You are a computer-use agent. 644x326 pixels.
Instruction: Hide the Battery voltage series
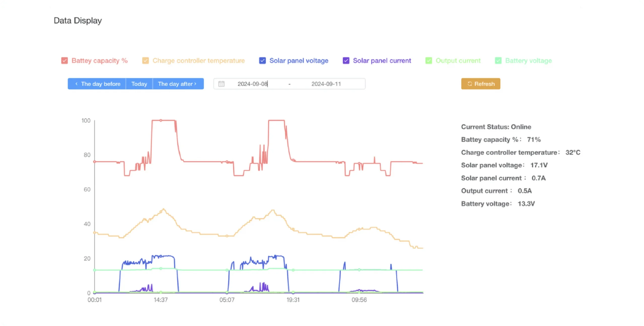[498, 61]
